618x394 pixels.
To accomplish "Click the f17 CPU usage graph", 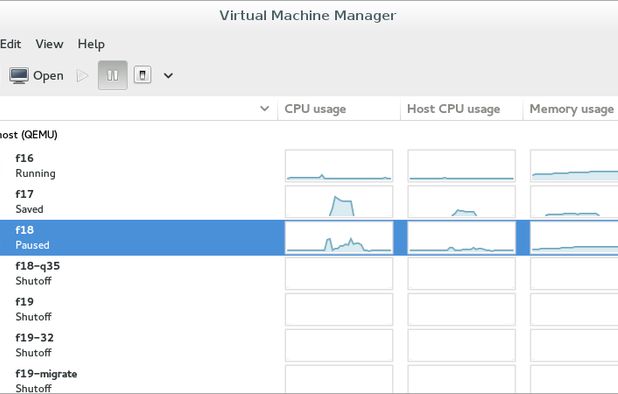I will tap(339, 202).
